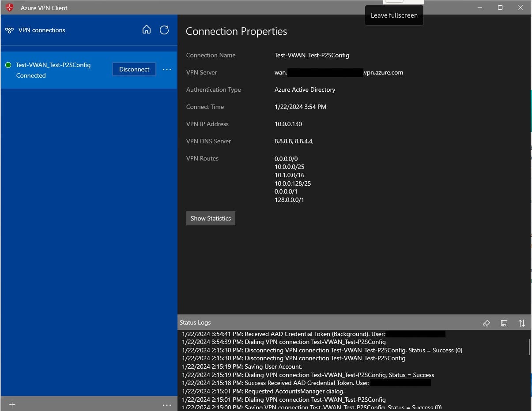Select the Test-VWAN_Test-P2SConfig connection entry
This screenshot has width=532, height=411.
pos(89,70)
